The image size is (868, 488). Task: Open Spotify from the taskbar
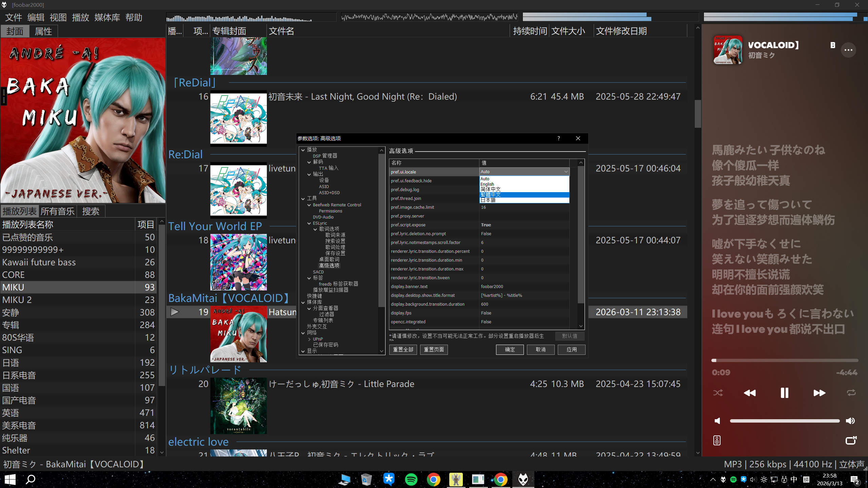point(411,480)
